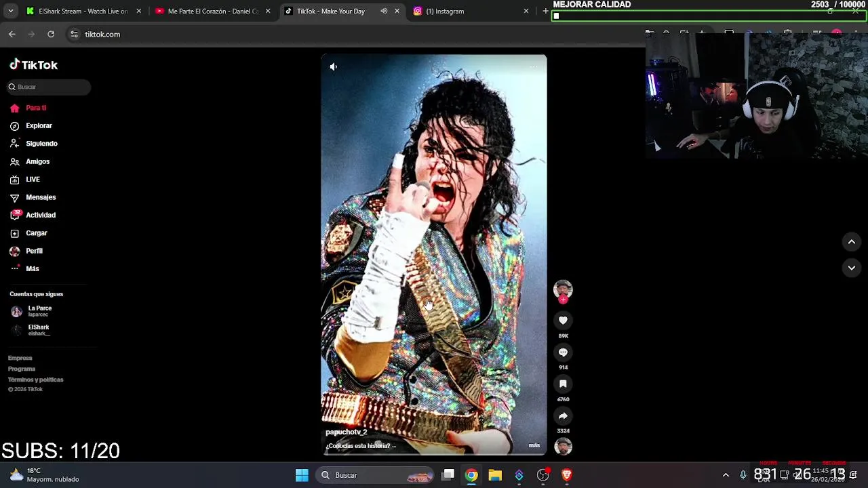Open the tab search dropdown arrow
The image size is (868, 488).
tap(10, 11)
